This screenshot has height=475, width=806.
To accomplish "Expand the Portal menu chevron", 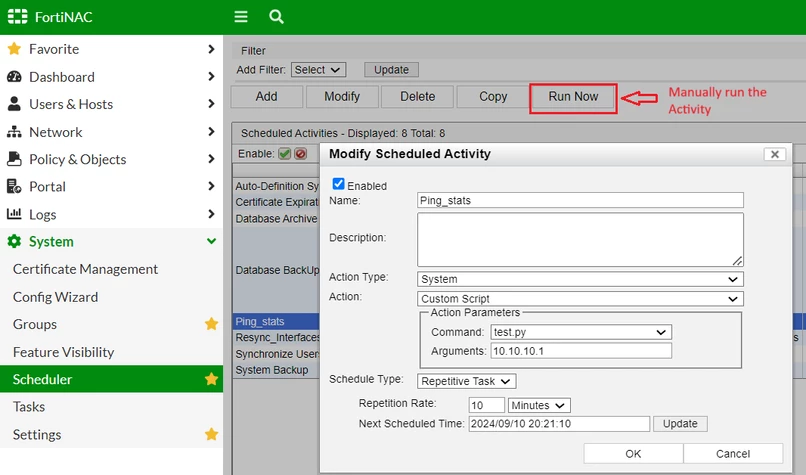I will tap(211, 186).
